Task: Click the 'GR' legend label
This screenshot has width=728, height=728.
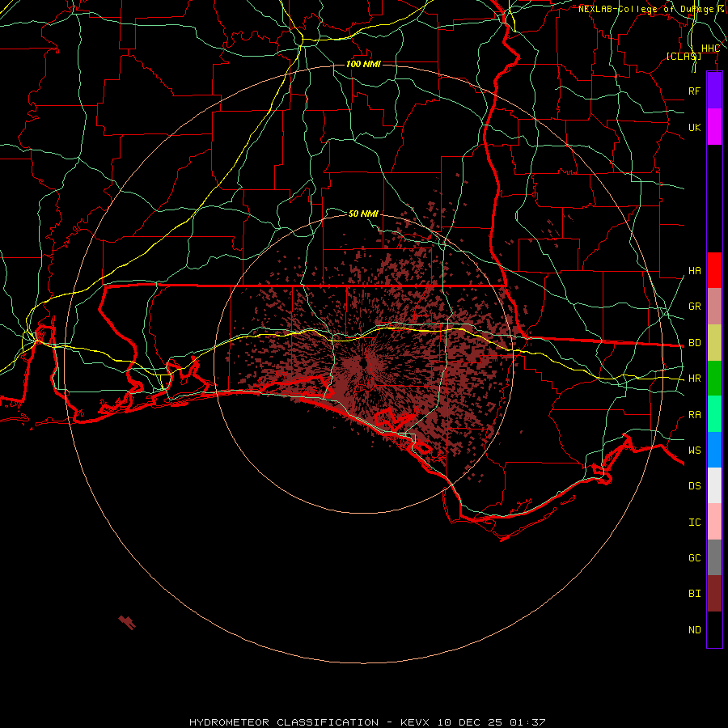Action: click(x=694, y=307)
